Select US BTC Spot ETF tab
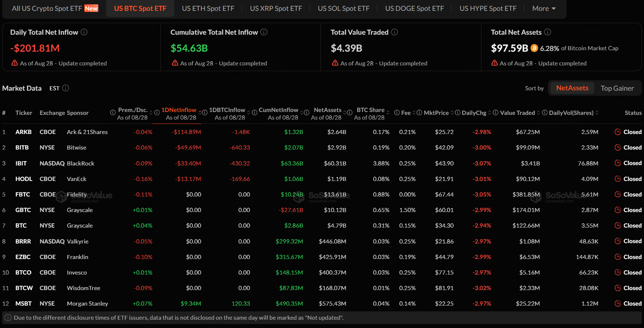644x328 pixels. pyautogui.click(x=140, y=8)
